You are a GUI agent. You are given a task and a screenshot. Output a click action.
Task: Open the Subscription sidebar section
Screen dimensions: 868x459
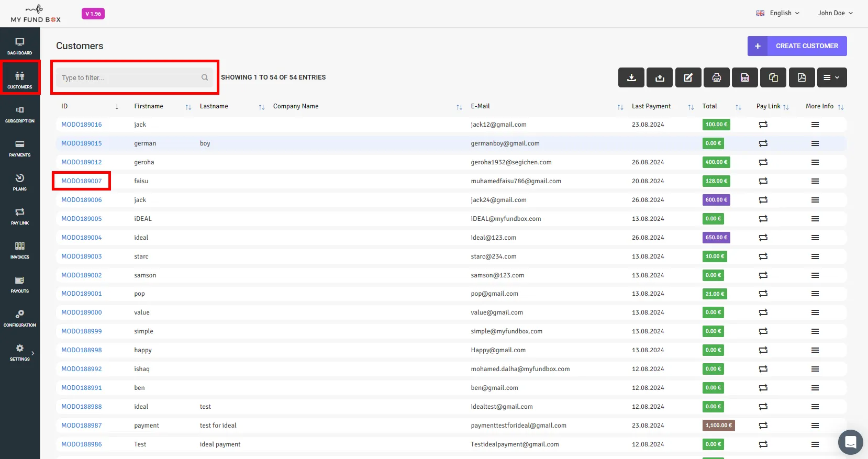(20, 115)
